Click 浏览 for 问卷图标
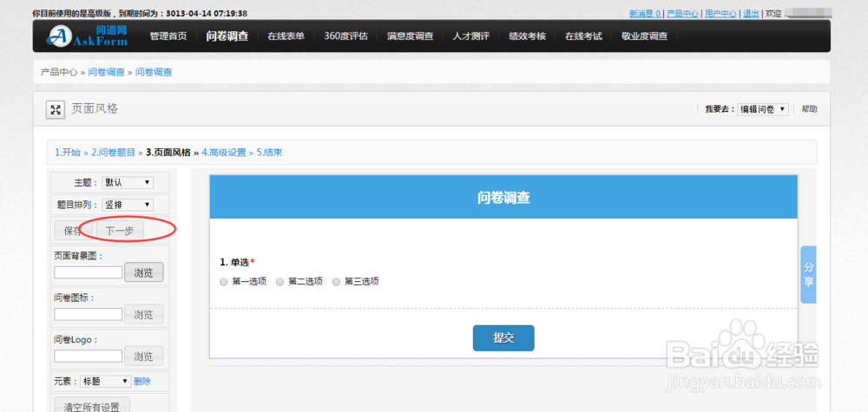This screenshot has height=412, width=868. [x=144, y=314]
